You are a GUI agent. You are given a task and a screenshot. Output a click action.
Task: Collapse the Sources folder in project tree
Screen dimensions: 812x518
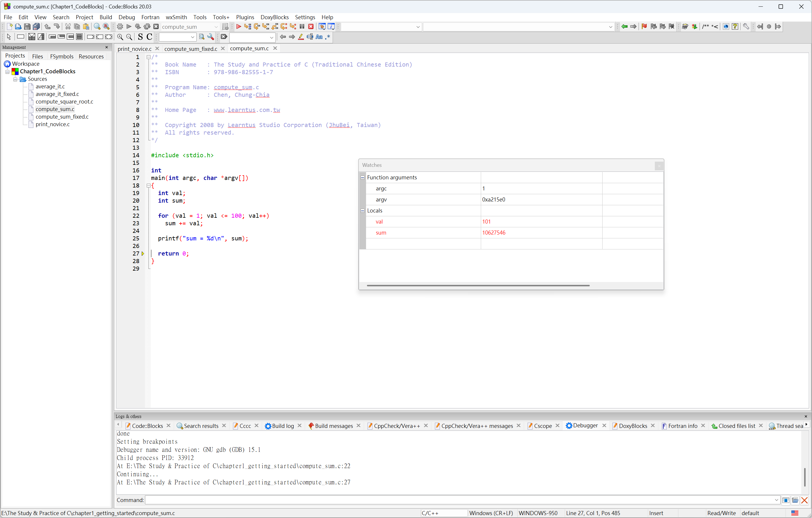[x=15, y=79]
